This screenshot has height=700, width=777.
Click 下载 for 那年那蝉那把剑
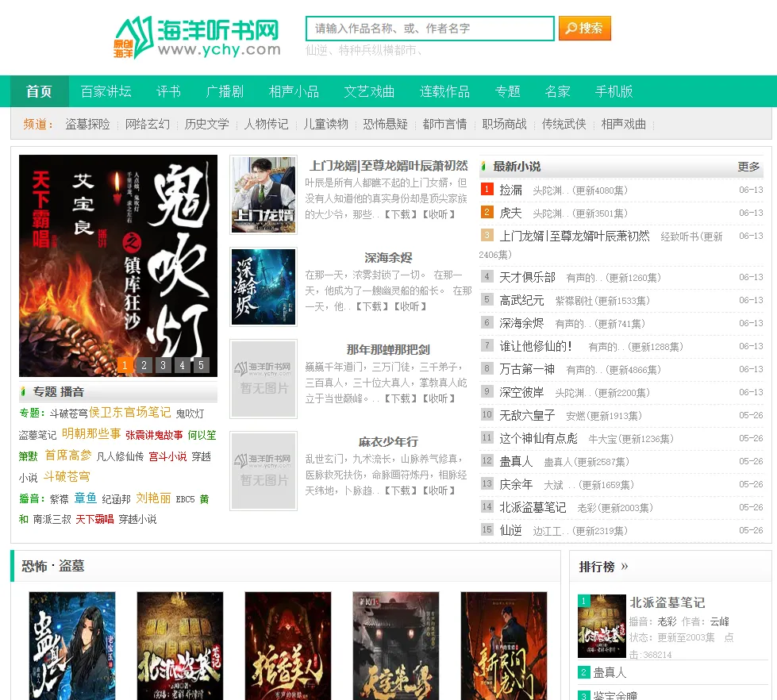tap(400, 398)
